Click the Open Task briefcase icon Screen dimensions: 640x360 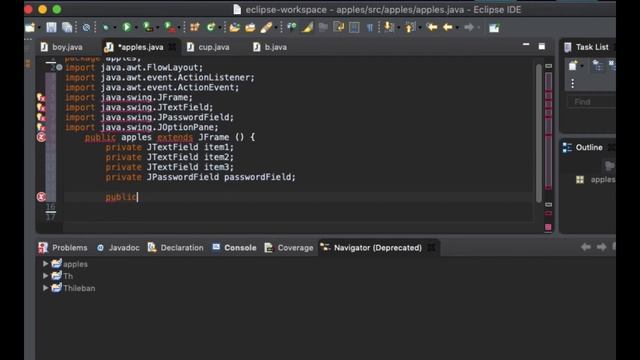click(250, 27)
